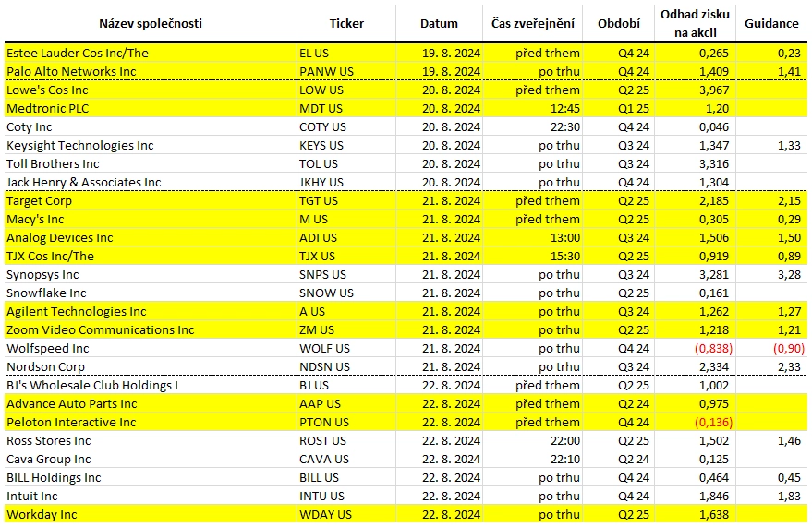Select the Datum header cell
Image resolution: width=812 pixels, height=527 pixels.
click(x=439, y=23)
